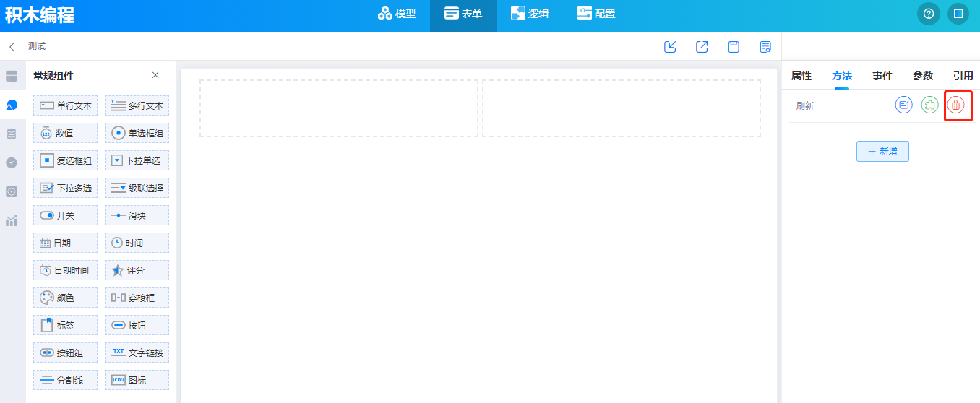The width and height of the screenshot is (980, 403).
Task: Click the 新增 button
Action: click(882, 152)
